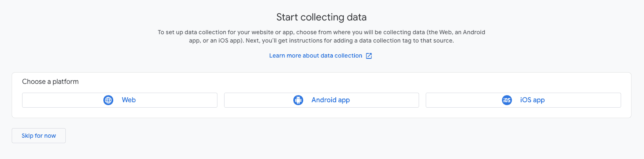Image resolution: width=644 pixels, height=159 pixels.
Task: Click the external link icon beside Learn more
Action: [x=369, y=56]
